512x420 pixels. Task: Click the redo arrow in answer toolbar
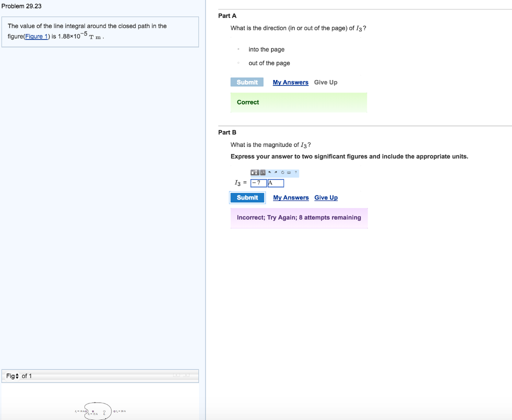pos(276,173)
